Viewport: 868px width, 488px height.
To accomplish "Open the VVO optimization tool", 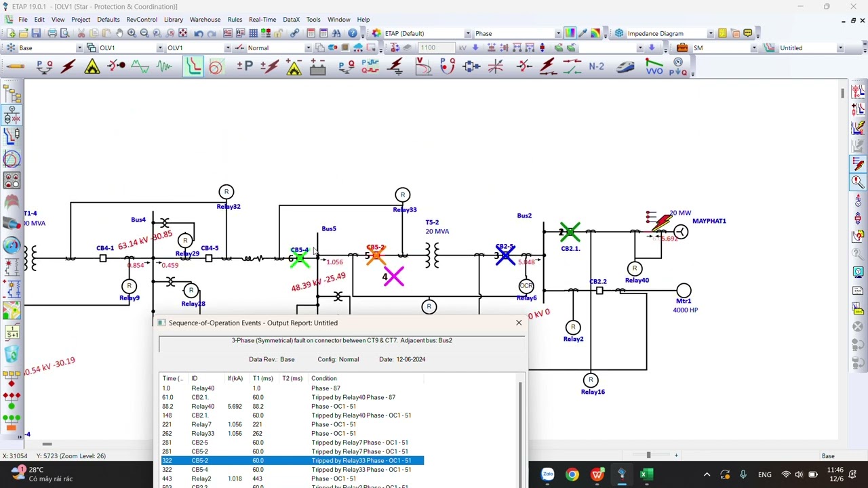I will pyautogui.click(x=654, y=66).
